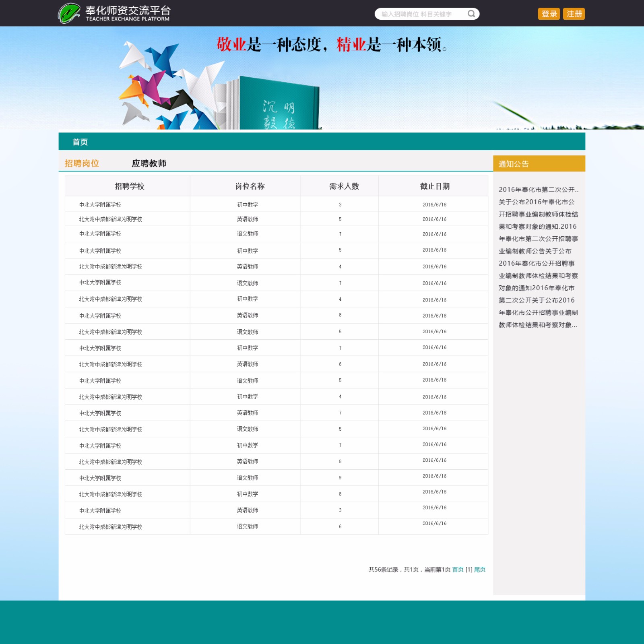This screenshot has height=644, width=644.
Task: Open the 首页 navigation menu item
Action: tap(80, 142)
